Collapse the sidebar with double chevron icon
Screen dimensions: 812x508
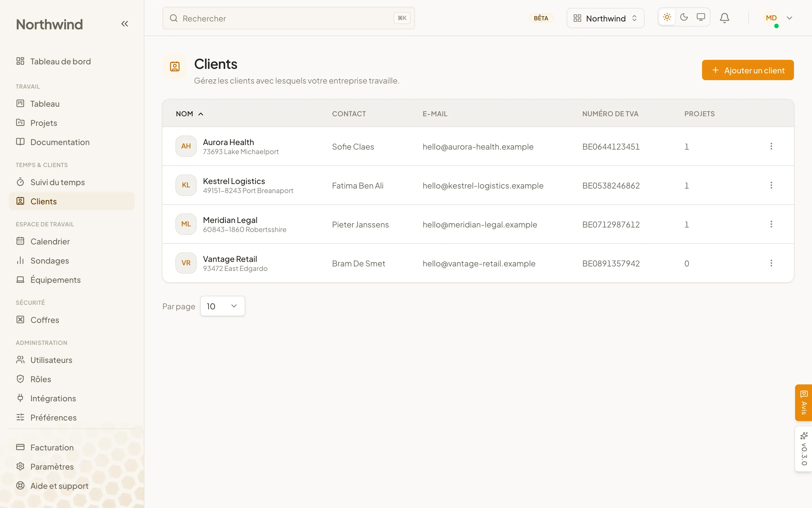(125, 24)
